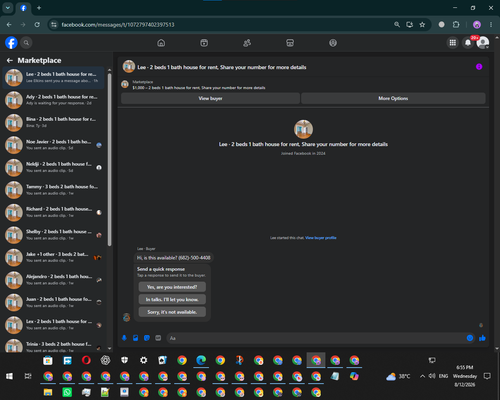Send a thumbs up like
The height and width of the screenshot is (400, 500).
(x=482, y=338)
